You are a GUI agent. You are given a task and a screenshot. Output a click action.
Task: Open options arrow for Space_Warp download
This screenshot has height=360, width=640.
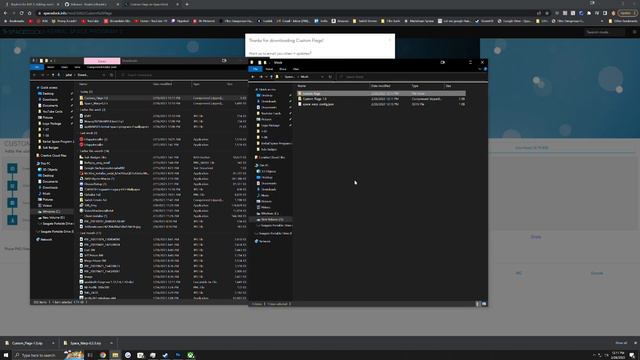click(111, 343)
